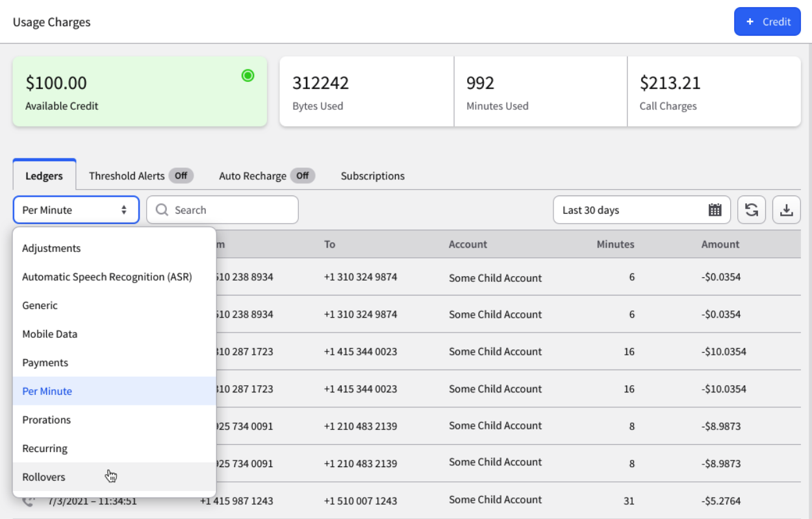This screenshot has width=812, height=519.
Task: Switch to the Auto Recharge tab
Action: point(267,175)
